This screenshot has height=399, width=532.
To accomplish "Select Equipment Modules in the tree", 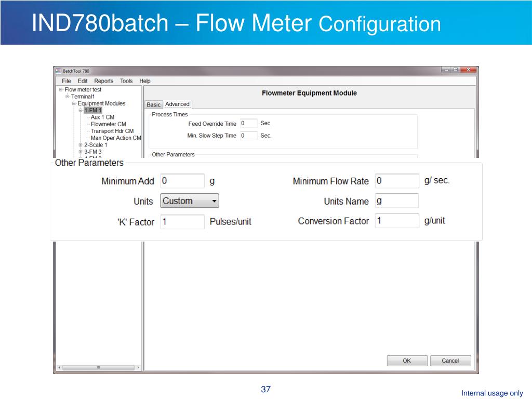I will (101, 103).
